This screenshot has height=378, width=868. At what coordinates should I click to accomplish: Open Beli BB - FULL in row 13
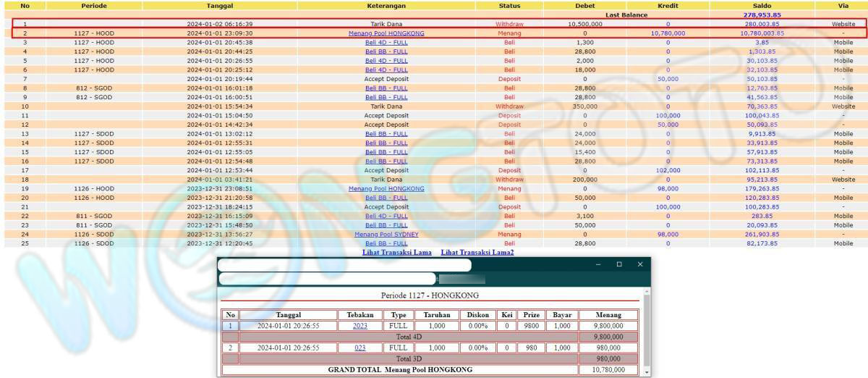click(x=386, y=134)
